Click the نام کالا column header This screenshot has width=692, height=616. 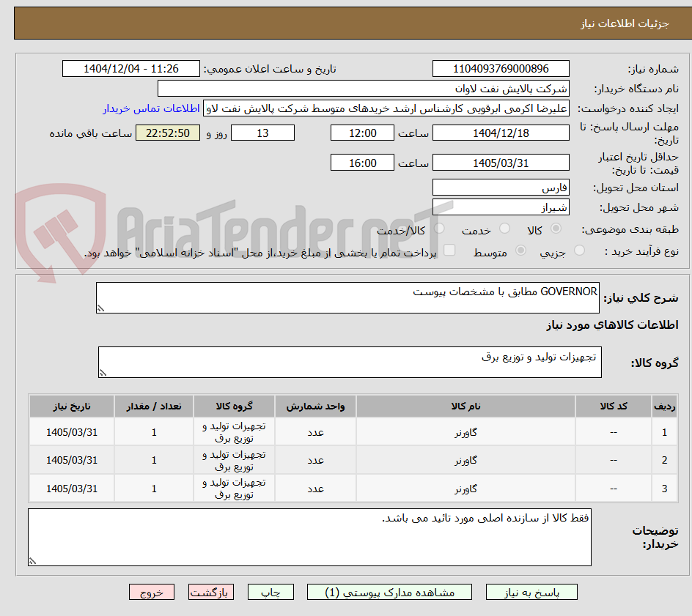(466, 406)
